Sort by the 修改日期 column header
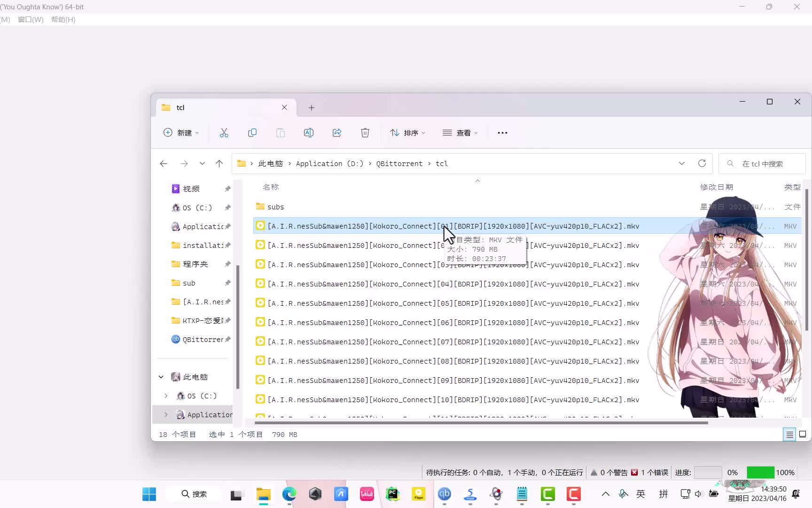This screenshot has width=812, height=508. pyautogui.click(x=717, y=187)
